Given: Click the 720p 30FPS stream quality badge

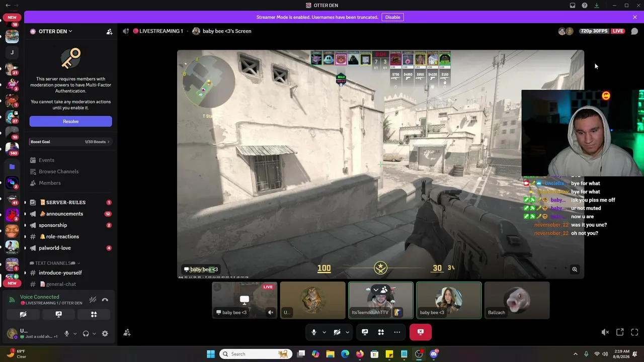Looking at the screenshot, I should 594,31.
